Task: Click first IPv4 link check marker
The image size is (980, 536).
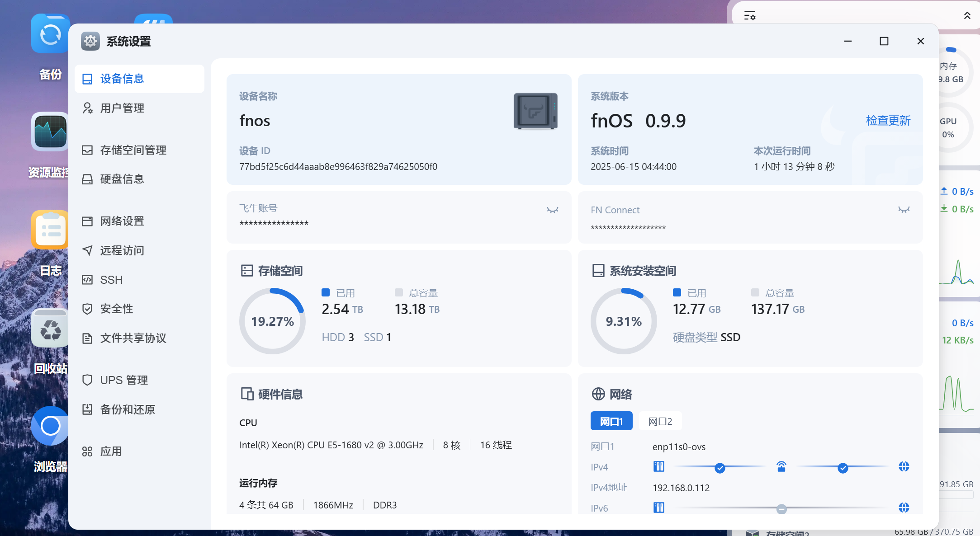Action: click(720, 468)
